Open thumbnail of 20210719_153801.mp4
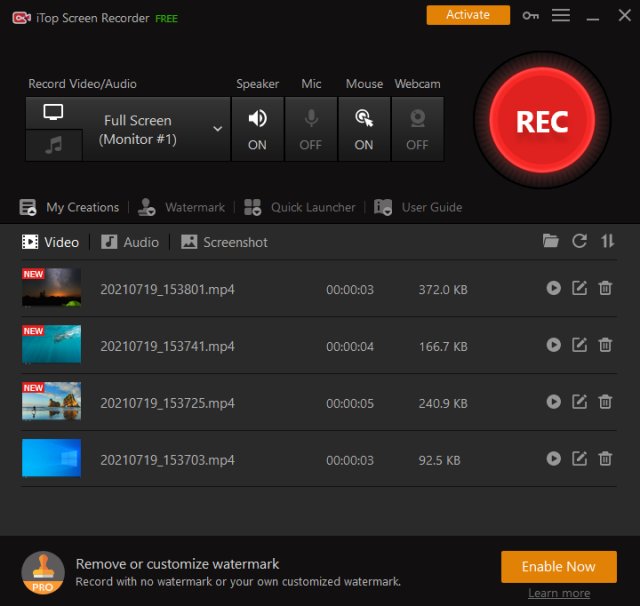The height and width of the screenshot is (606, 640). [x=51, y=287]
